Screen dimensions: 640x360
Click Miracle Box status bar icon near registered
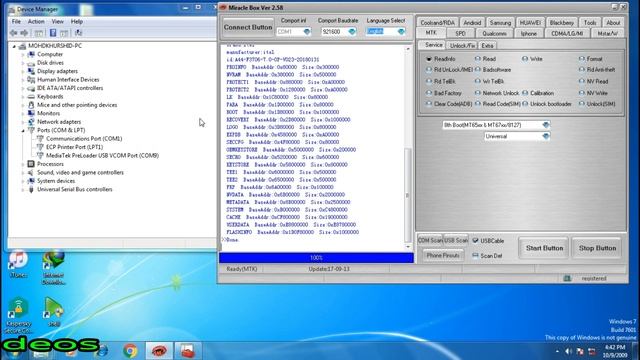567,278
